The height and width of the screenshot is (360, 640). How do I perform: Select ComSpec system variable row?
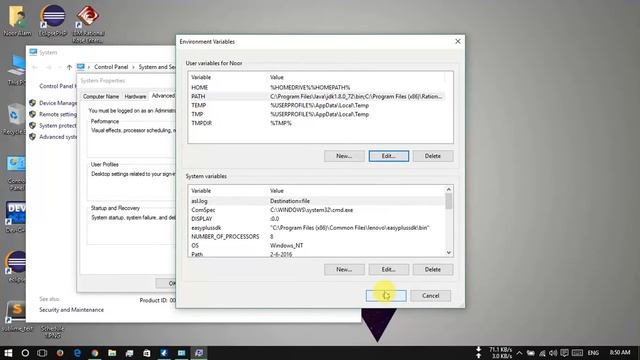coord(316,210)
